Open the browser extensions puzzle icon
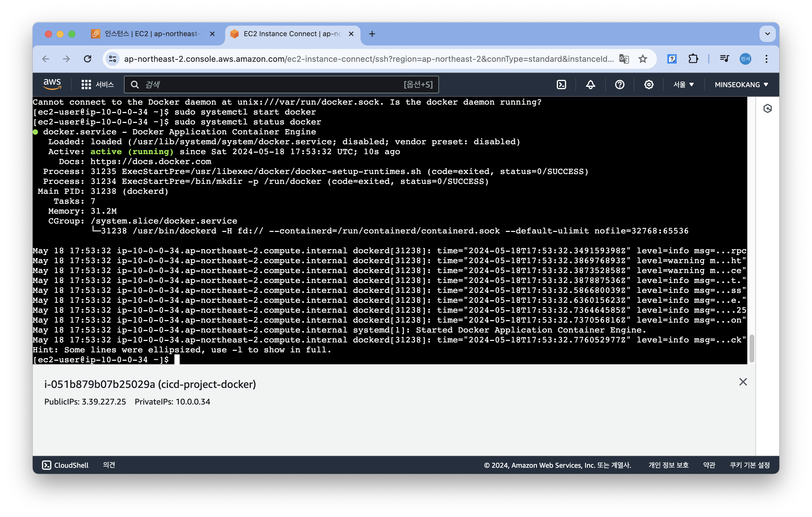Screen dimensions: 812x517 [693, 59]
